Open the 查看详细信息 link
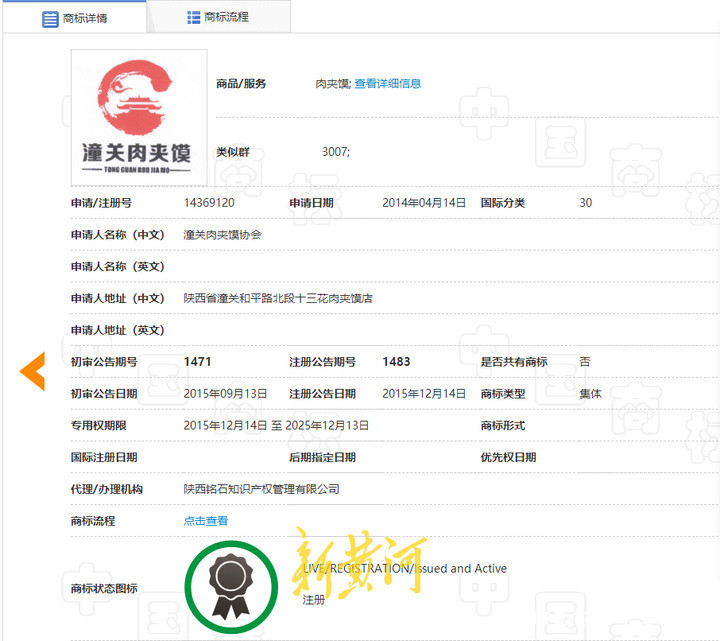Viewport: 720px width, 641px height. pyautogui.click(x=388, y=84)
